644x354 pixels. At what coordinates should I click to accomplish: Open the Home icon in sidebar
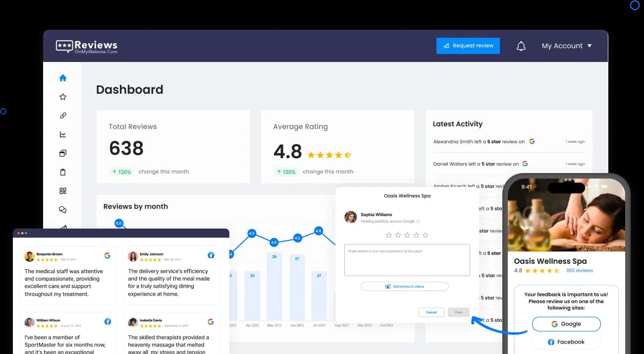63,78
